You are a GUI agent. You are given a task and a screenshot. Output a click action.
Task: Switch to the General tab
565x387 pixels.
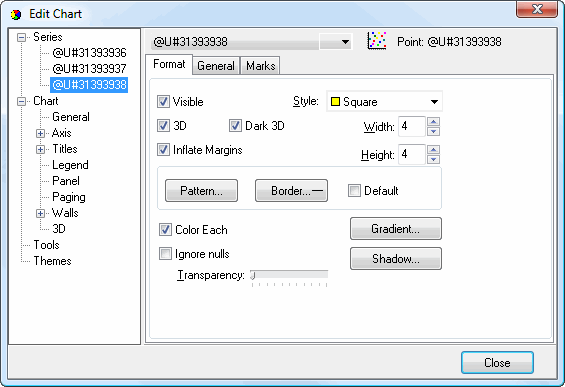tap(216, 66)
